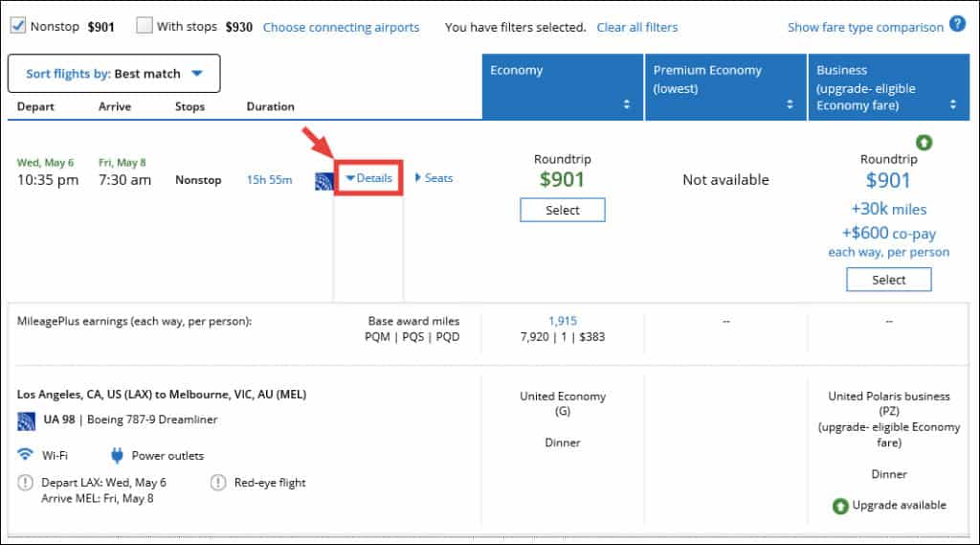
Task: Expand the Seats section
Action: (434, 178)
